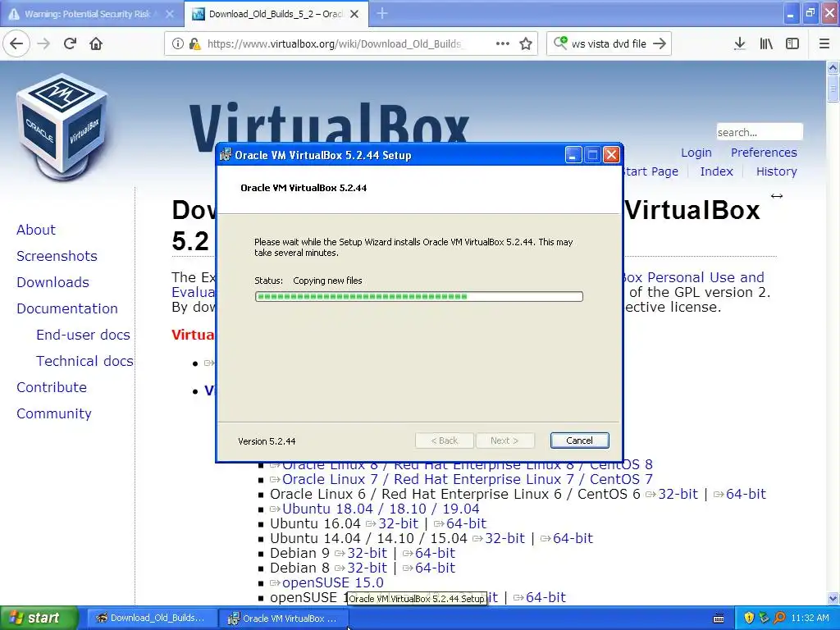Close the Potential Security Risk tab
The height and width of the screenshot is (630, 840).
169,14
